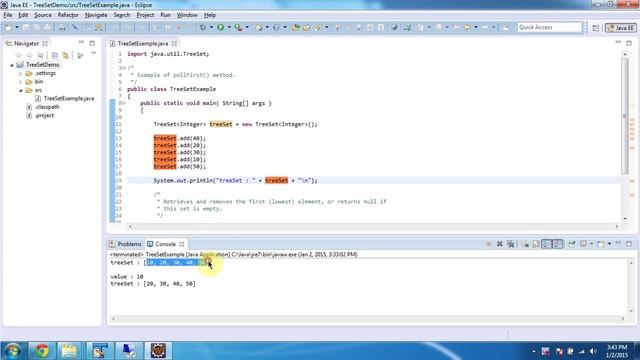Maximize the Console panel
The image size is (640, 360).
point(629,244)
